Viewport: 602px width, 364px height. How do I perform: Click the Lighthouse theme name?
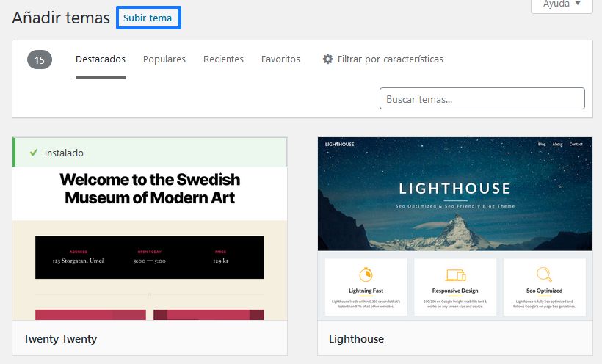click(x=356, y=338)
